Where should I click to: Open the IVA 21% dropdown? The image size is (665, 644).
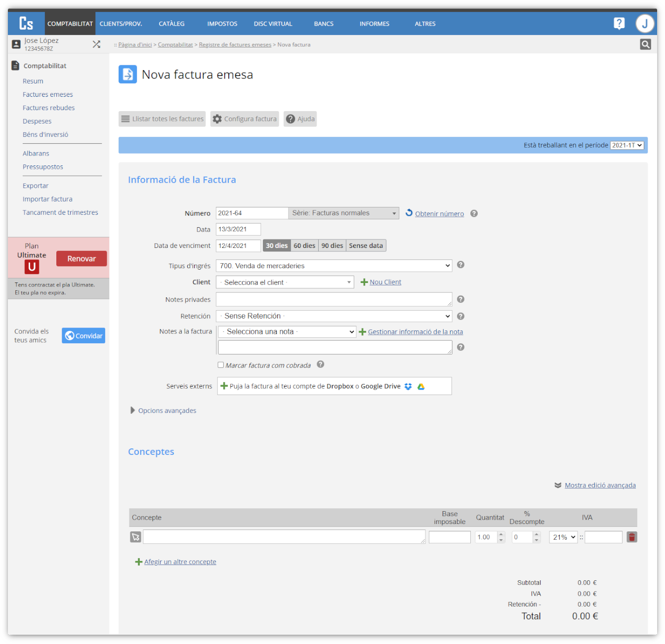[x=563, y=537]
